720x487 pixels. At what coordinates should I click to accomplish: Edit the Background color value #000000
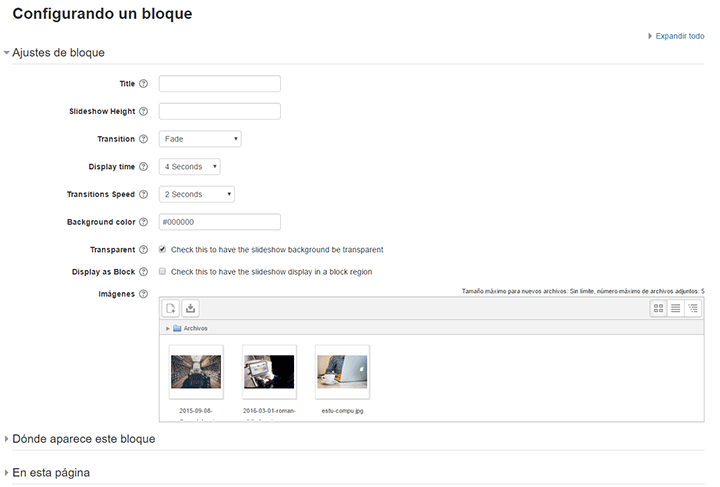(x=219, y=222)
